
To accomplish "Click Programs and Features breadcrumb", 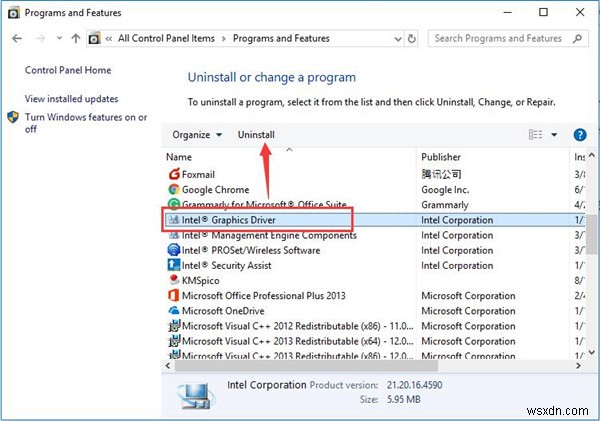I will pos(281,38).
